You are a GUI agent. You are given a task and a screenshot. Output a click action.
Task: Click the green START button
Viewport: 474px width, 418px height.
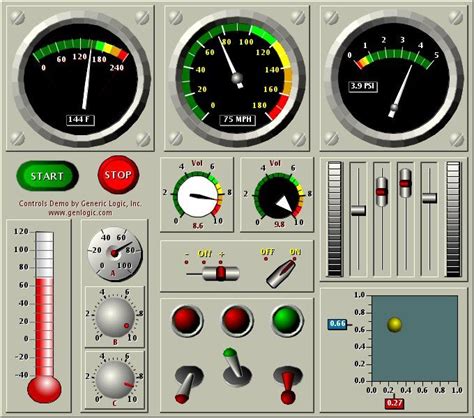[47, 176]
